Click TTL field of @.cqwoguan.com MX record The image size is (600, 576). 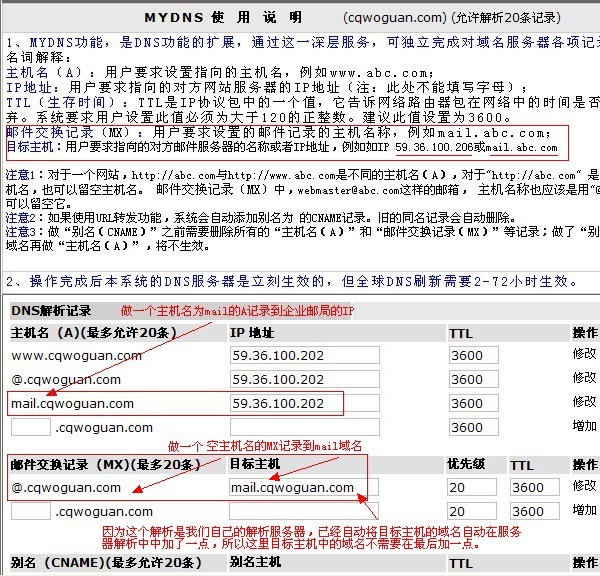click(535, 487)
